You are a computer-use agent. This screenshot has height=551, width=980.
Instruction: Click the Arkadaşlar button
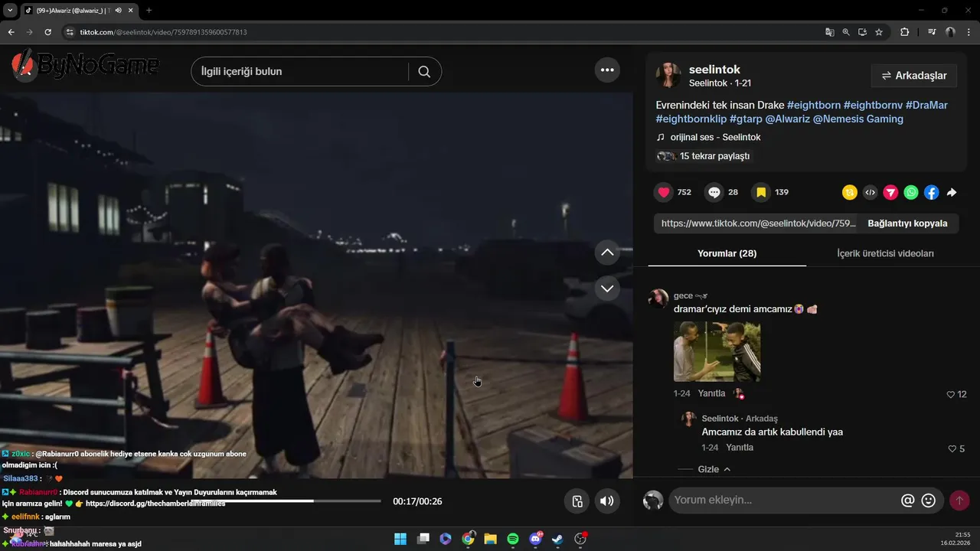pyautogui.click(x=914, y=76)
